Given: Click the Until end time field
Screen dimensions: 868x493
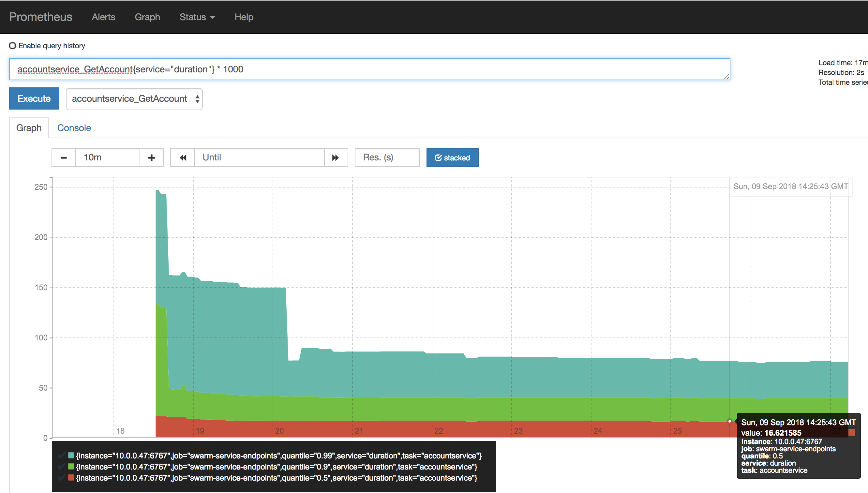Looking at the screenshot, I should pyautogui.click(x=259, y=157).
